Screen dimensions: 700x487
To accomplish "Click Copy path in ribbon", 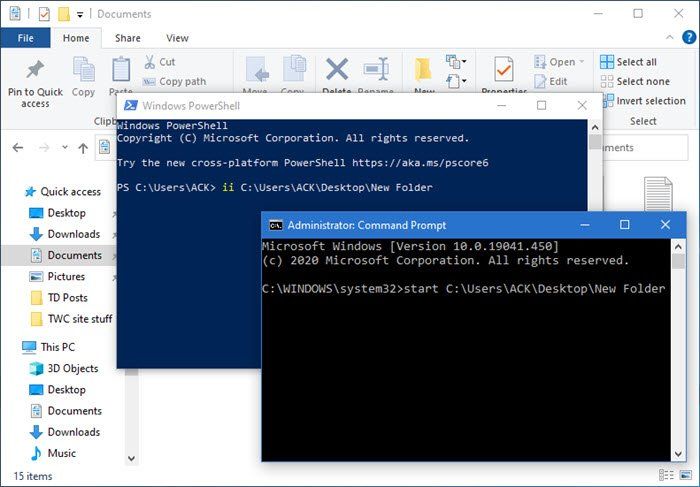I will tap(175, 82).
